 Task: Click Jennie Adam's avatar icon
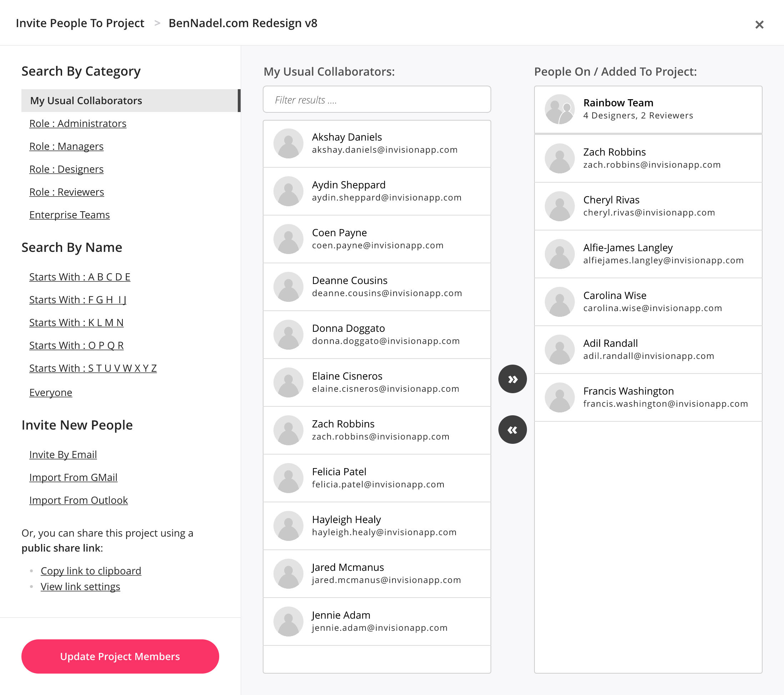(288, 622)
